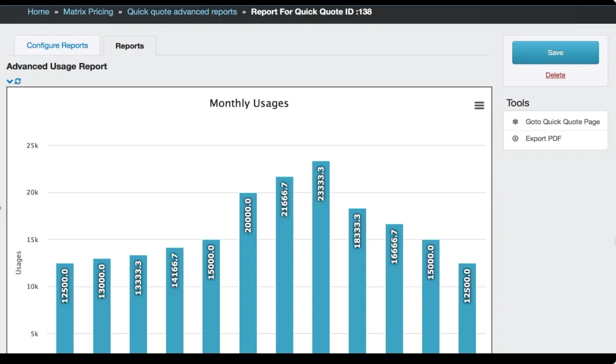Screen dimensions: 616x364
Task: Click the refresh icon under Advanced Usage Report
Action: [x=18, y=81]
